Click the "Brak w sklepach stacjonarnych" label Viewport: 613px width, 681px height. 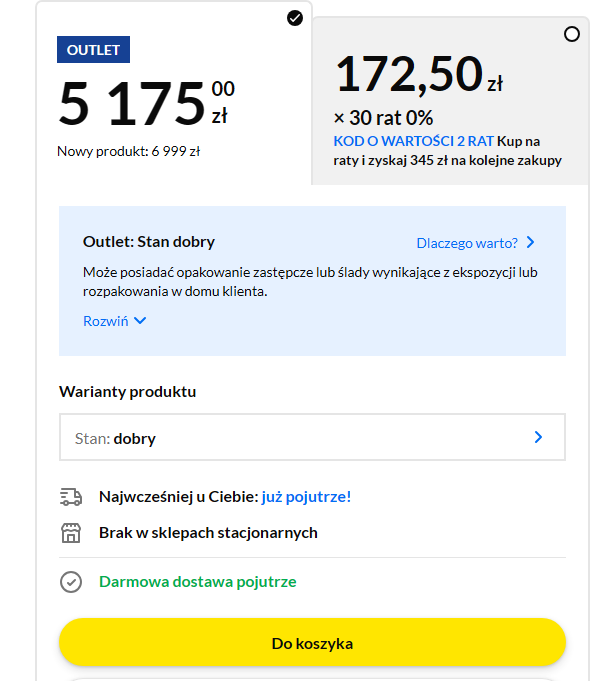coord(208,533)
